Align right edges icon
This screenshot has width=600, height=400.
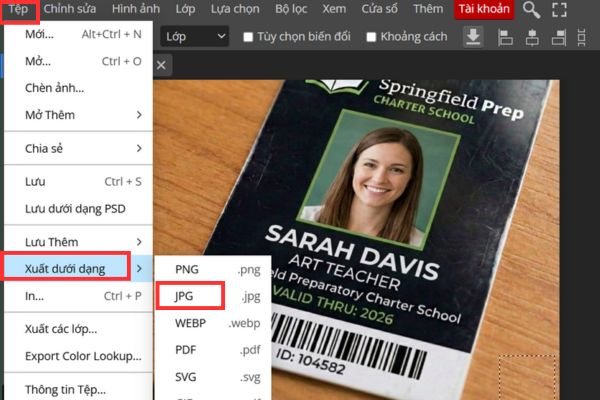(x=559, y=37)
